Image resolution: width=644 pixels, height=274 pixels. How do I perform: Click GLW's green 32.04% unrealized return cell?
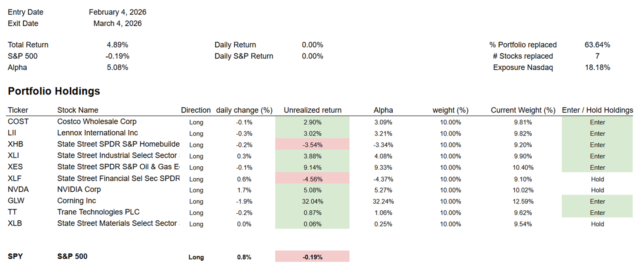(x=312, y=201)
